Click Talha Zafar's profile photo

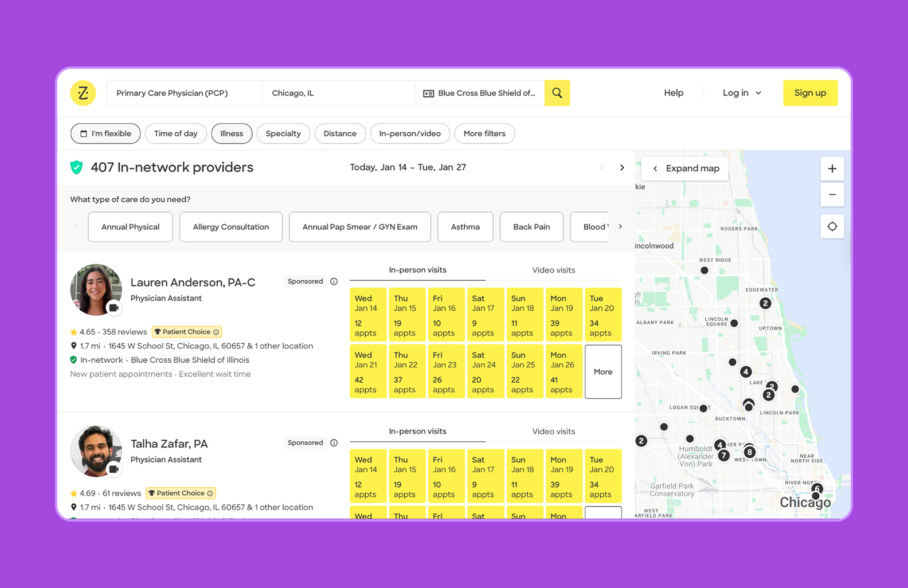tap(96, 452)
